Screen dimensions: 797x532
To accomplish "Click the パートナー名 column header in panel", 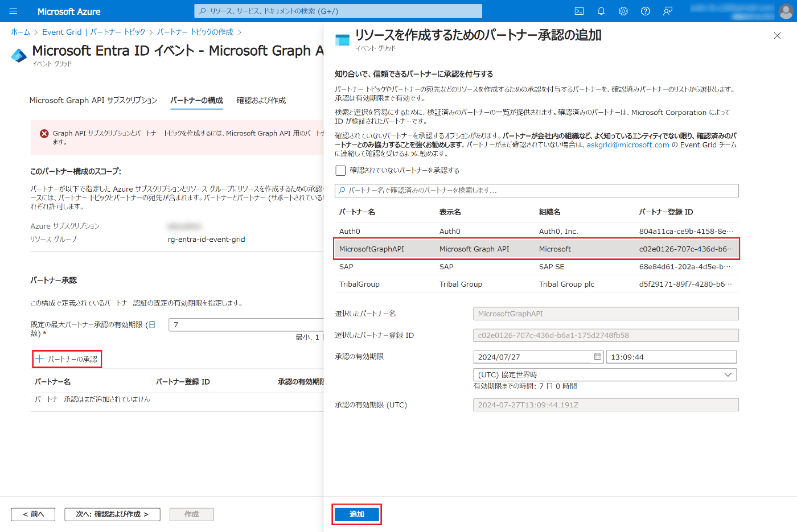I will [357, 212].
